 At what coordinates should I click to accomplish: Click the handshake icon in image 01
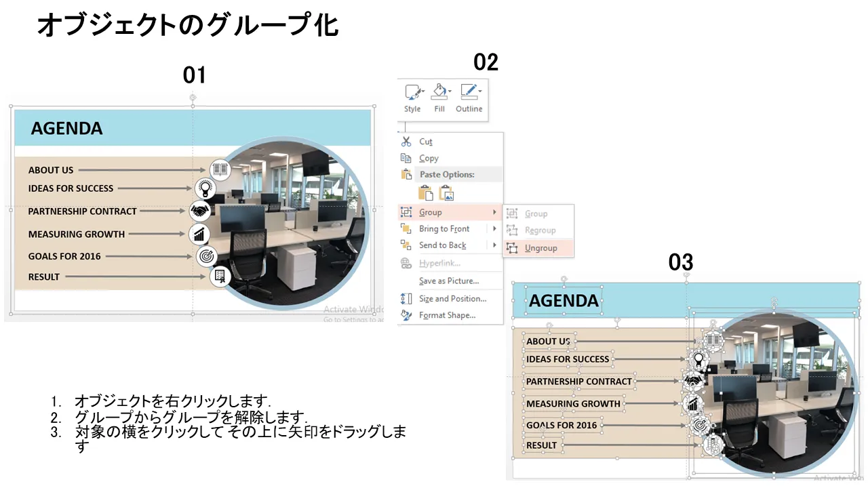click(x=199, y=211)
